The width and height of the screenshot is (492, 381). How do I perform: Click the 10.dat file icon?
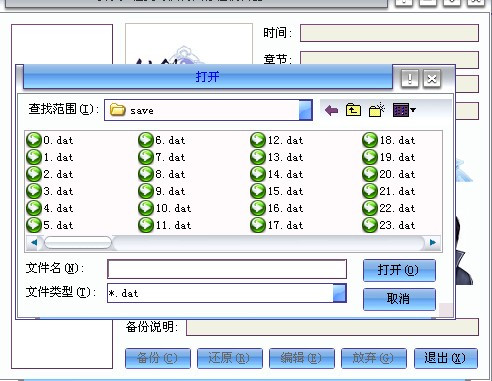[x=146, y=208]
